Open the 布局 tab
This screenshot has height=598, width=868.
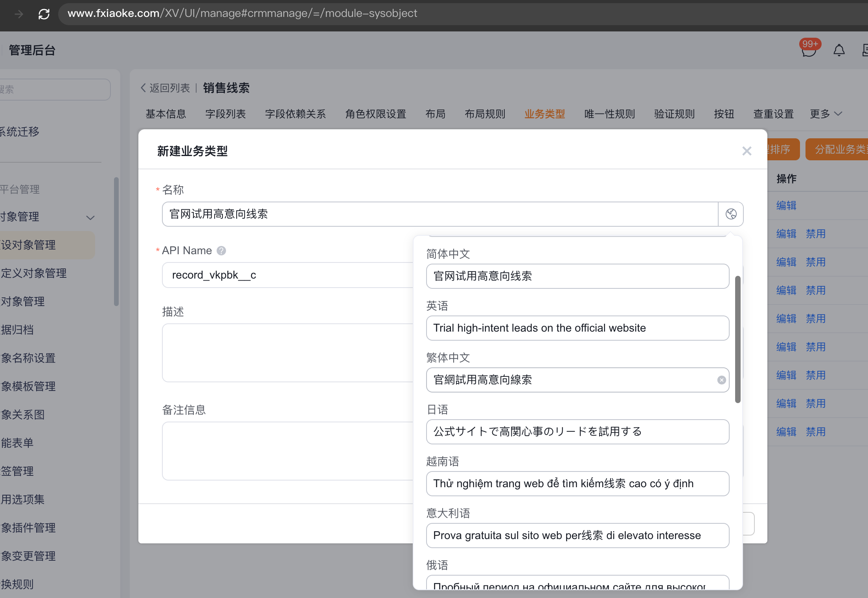pyautogui.click(x=435, y=114)
